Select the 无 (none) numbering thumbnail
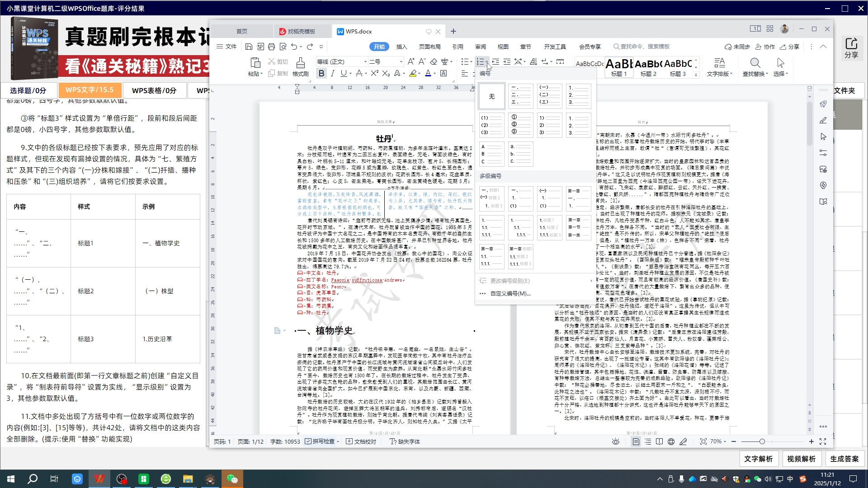The height and width of the screenshot is (488, 868). tap(491, 96)
